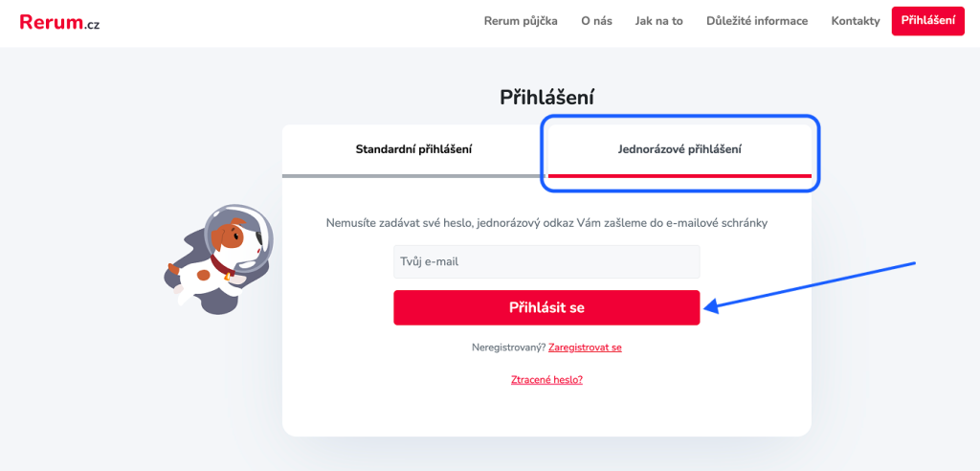Select the Jednorázové přihlášení tab
980x471 pixels.
(x=679, y=149)
